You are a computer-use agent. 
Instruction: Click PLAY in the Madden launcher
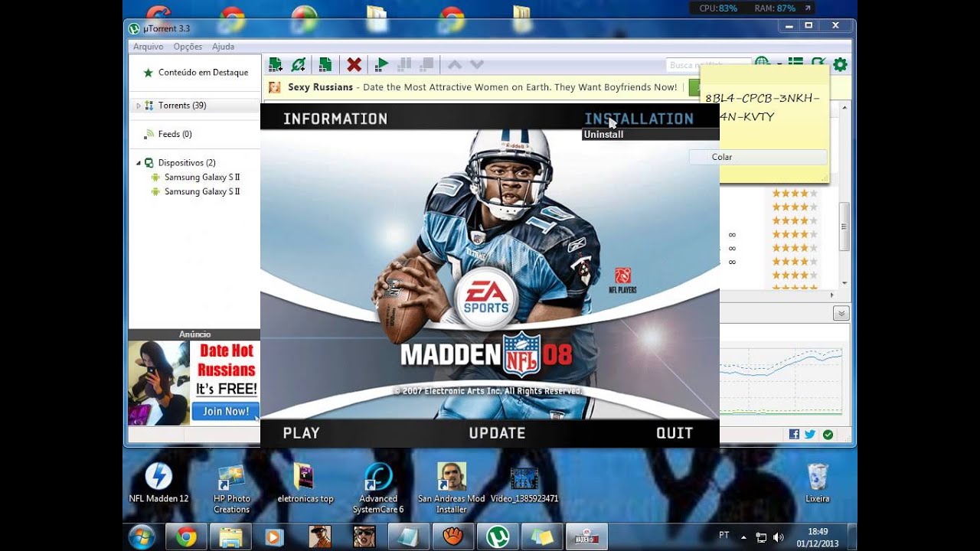click(301, 433)
